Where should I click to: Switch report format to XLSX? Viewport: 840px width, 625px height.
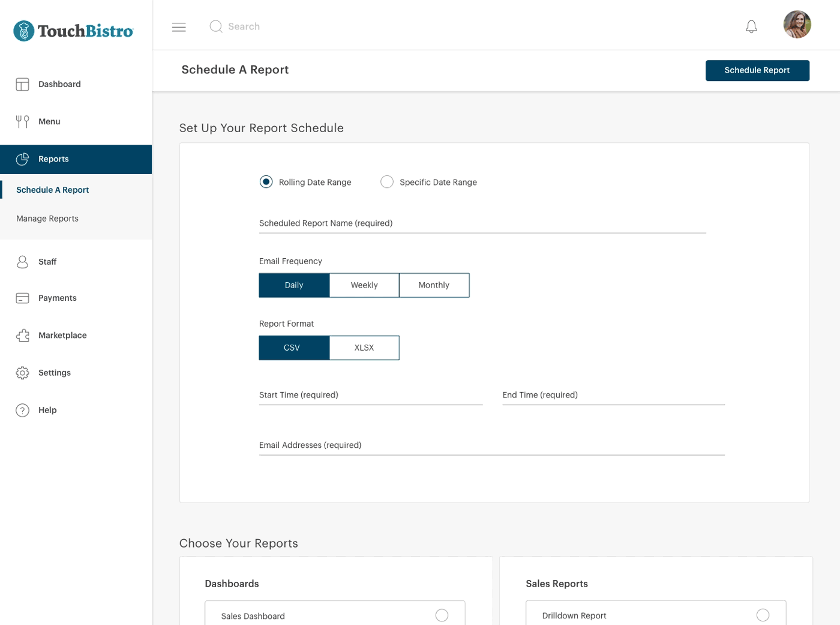[364, 348]
